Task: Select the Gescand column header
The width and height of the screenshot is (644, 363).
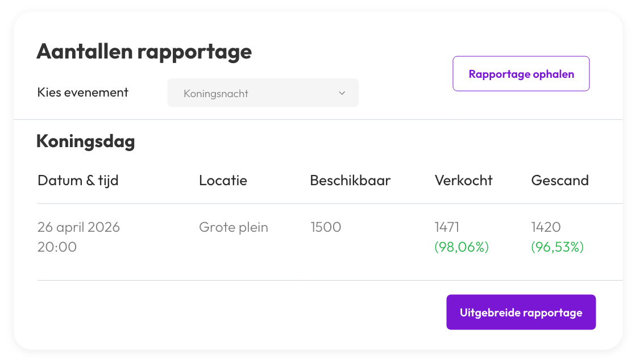Action: pos(559,181)
